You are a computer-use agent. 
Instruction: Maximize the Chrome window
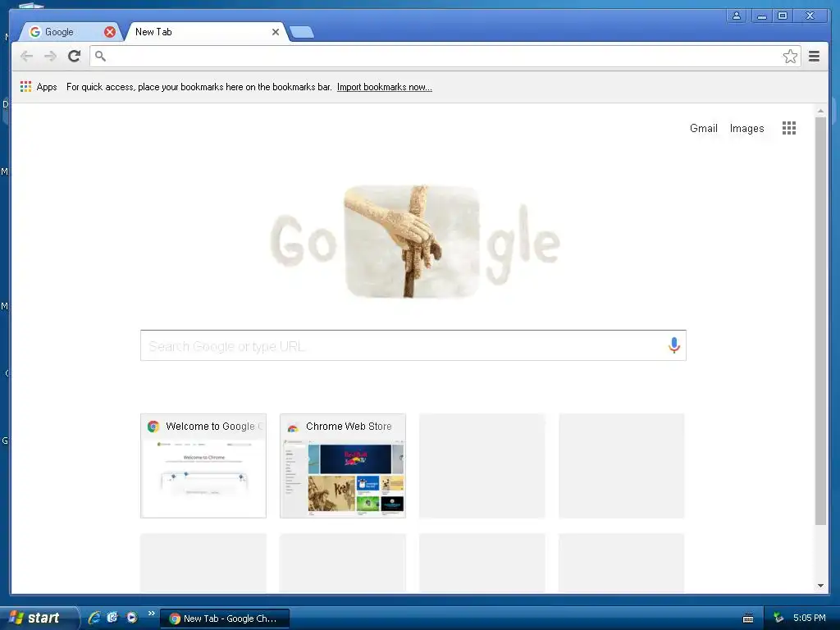[783, 16]
